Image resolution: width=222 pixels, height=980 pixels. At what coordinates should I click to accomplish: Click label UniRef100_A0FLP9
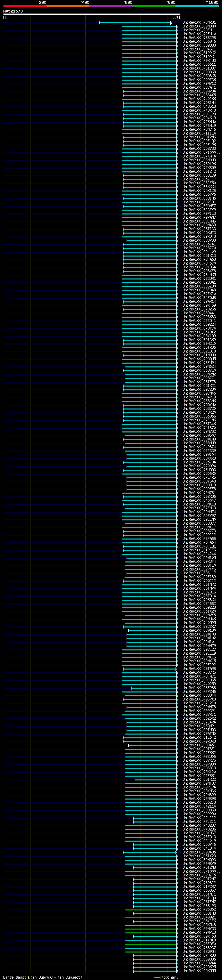(199, 114)
